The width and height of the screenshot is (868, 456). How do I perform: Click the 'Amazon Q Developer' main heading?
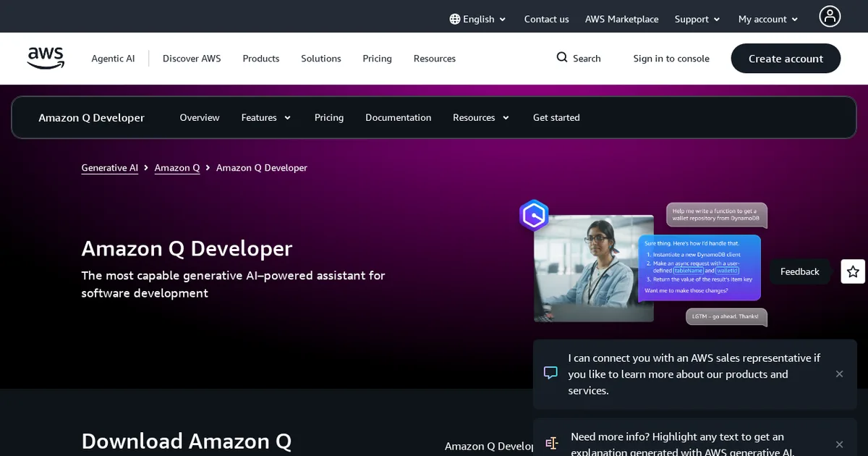187,248
